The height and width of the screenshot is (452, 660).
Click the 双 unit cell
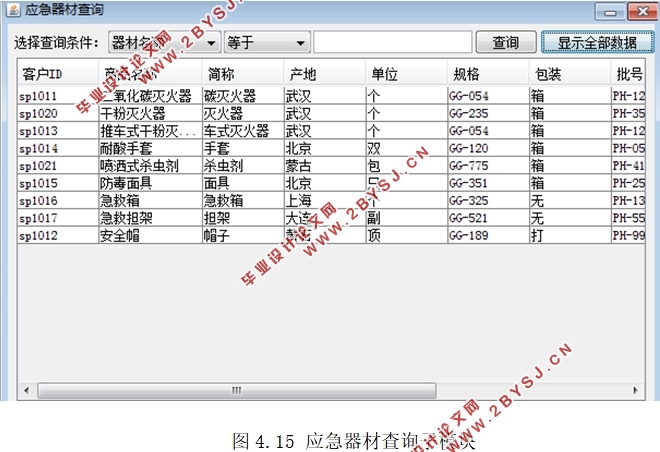407,148
